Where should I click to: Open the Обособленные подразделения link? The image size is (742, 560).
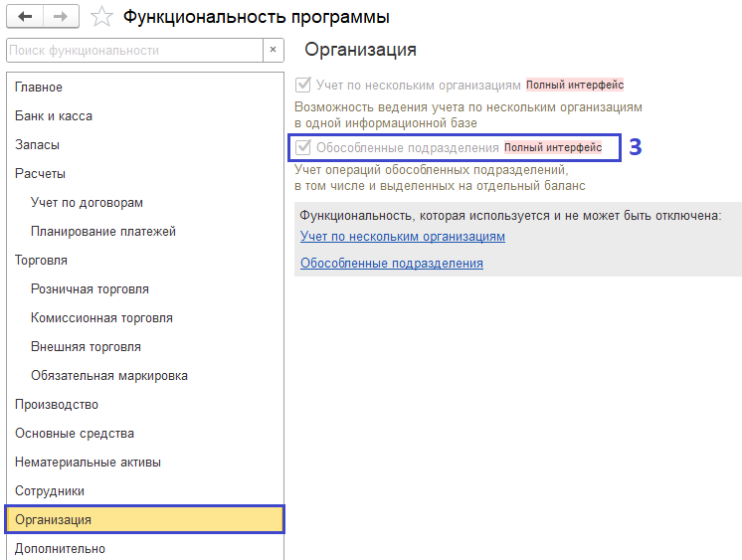tap(392, 264)
